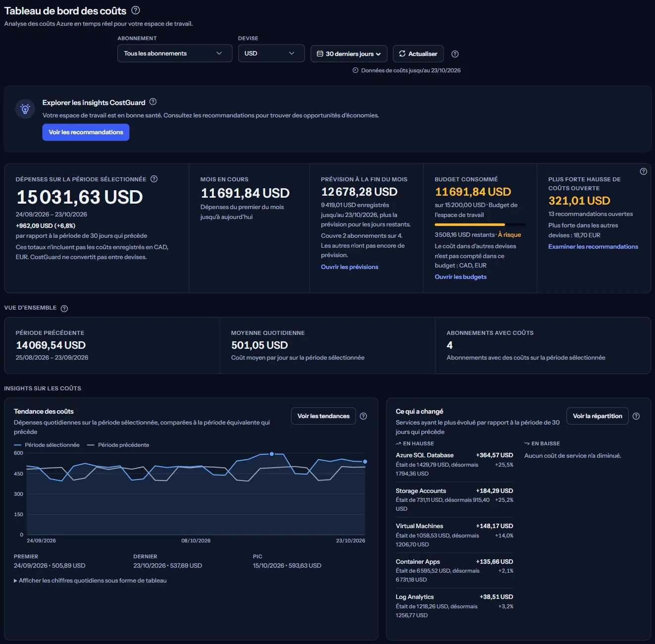Click help icon next to Voir les tendances
The image size is (655, 644).
[363, 416]
